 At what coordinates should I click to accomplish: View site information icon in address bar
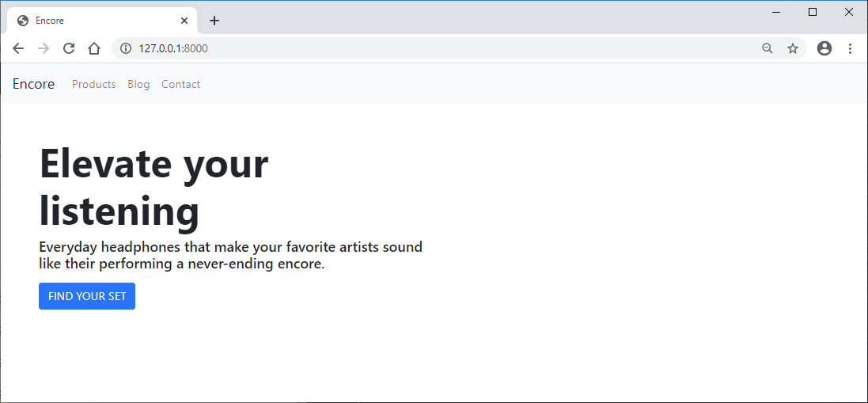[x=126, y=49]
